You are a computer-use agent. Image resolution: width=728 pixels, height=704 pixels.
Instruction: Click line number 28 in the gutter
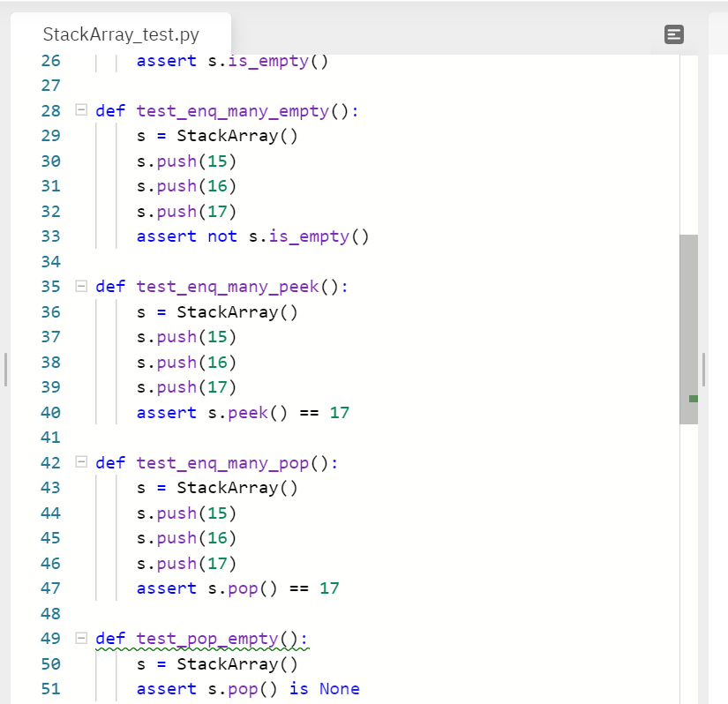50,111
